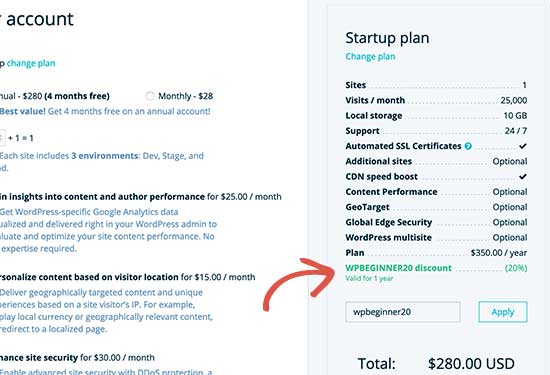Click the Total $280.00 USD amount
550x375 pixels.
[x=471, y=364]
